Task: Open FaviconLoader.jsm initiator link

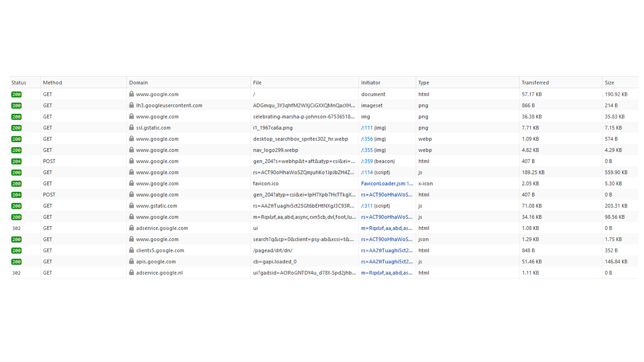Action: (x=387, y=184)
